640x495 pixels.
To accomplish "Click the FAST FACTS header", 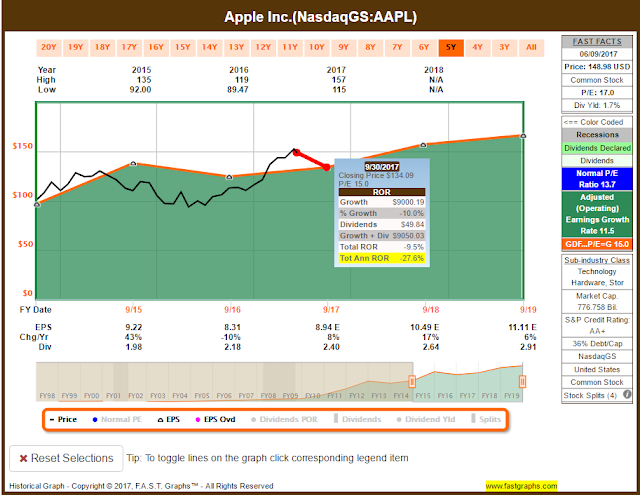I will click(x=597, y=42).
